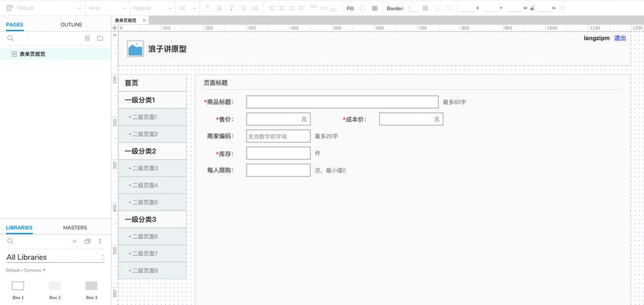Collapse the Default Common section

point(26,270)
